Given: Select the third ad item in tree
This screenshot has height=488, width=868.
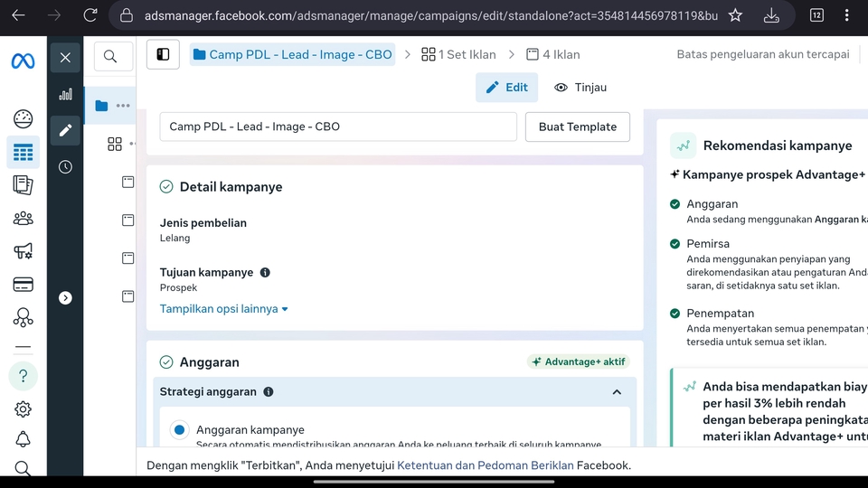Looking at the screenshot, I should pyautogui.click(x=127, y=258).
